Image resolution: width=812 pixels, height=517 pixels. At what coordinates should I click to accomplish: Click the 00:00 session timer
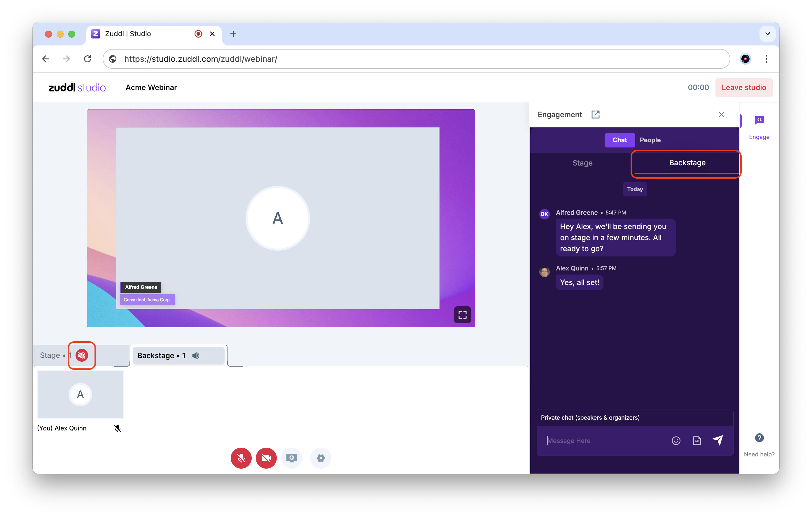698,87
